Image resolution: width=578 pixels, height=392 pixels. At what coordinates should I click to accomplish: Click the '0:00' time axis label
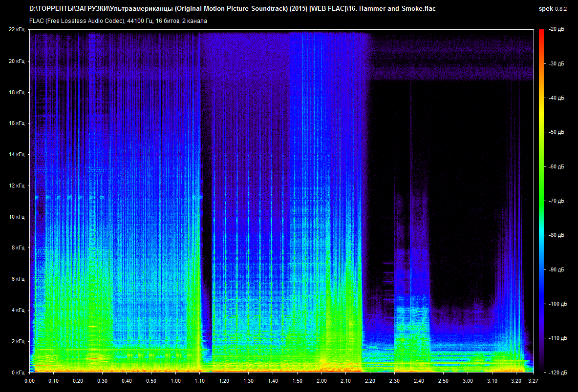(x=29, y=381)
